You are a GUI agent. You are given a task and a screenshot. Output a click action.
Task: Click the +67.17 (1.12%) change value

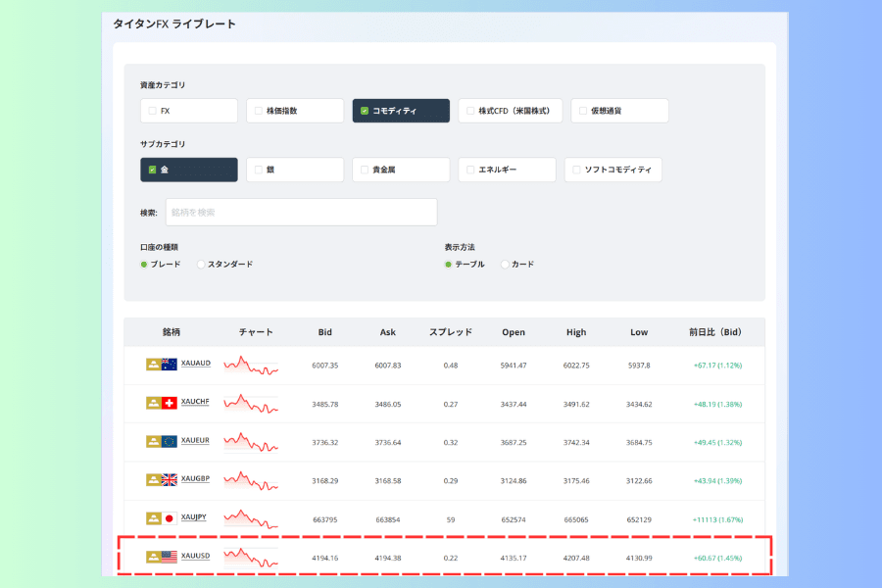pos(717,366)
